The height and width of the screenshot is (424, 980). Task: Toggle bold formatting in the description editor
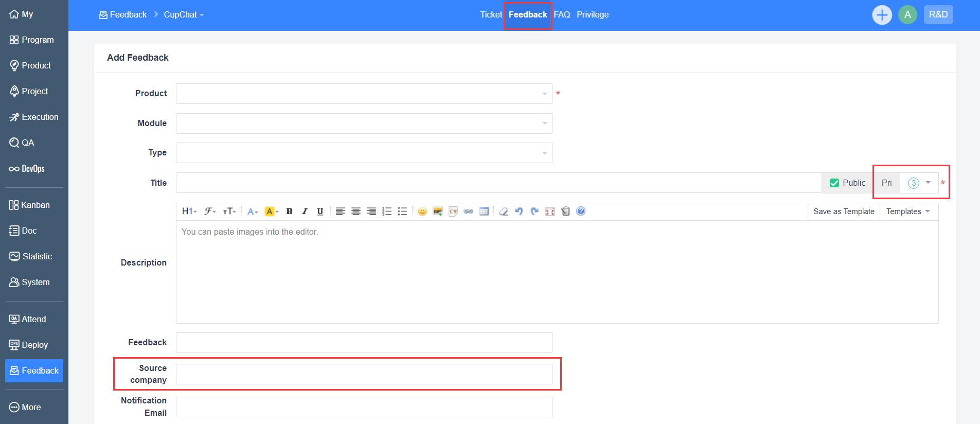[x=289, y=211]
